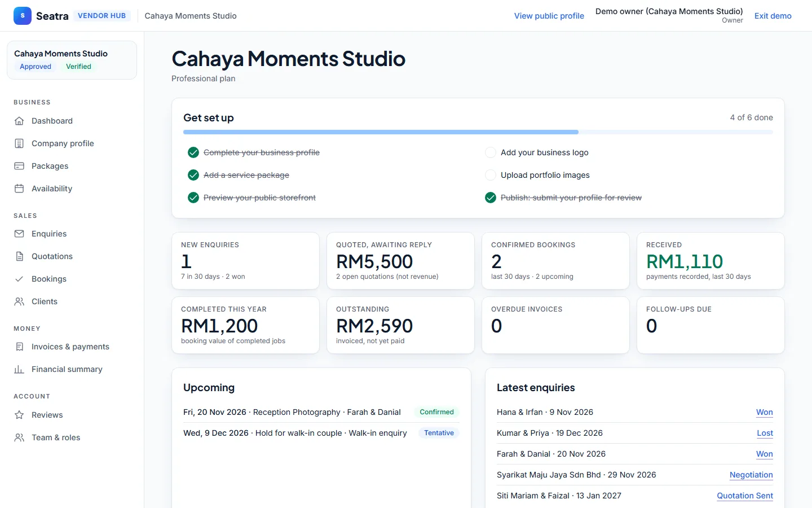Click the Availability calendar icon
The width and height of the screenshot is (812, 508).
[19, 189]
